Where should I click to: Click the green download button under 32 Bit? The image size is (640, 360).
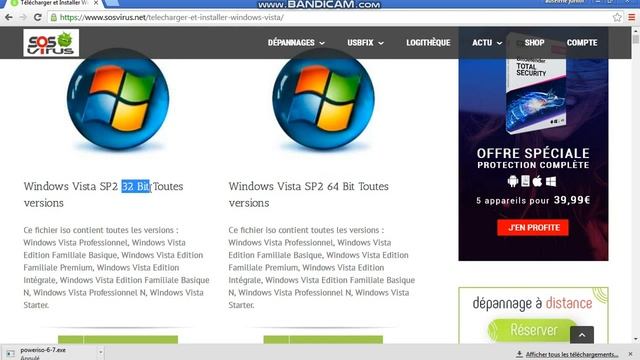(118, 340)
